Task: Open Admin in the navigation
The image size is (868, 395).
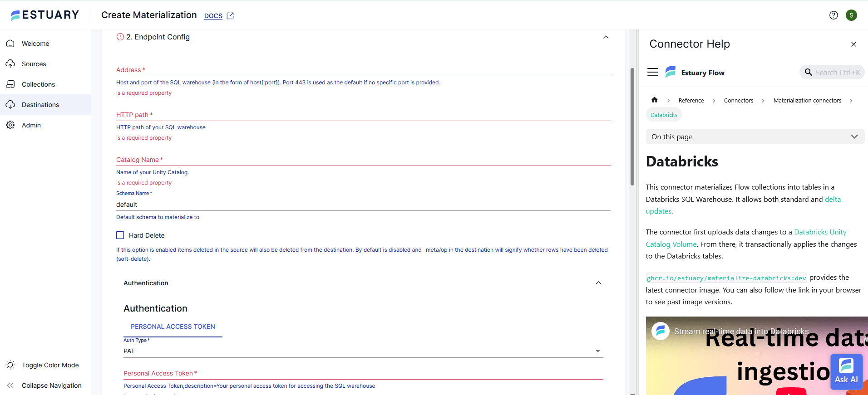Action: click(31, 125)
